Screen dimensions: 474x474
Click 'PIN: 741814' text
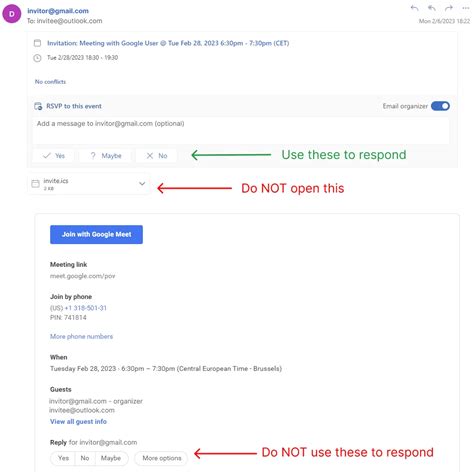tap(68, 318)
